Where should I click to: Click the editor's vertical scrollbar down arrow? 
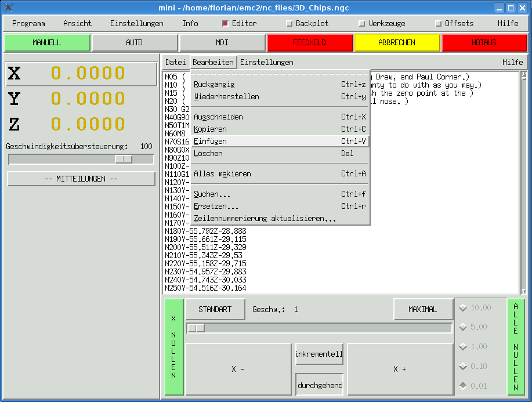(x=523, y=291)
